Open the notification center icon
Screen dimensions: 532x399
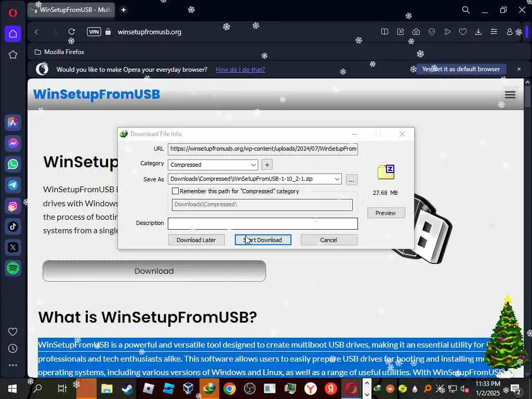coord(516,389)
